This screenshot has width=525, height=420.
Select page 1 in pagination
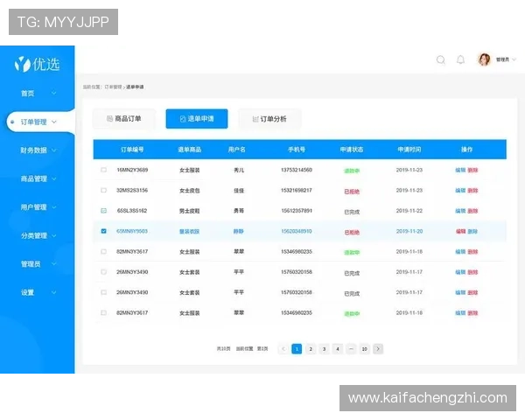coord(297,349)
